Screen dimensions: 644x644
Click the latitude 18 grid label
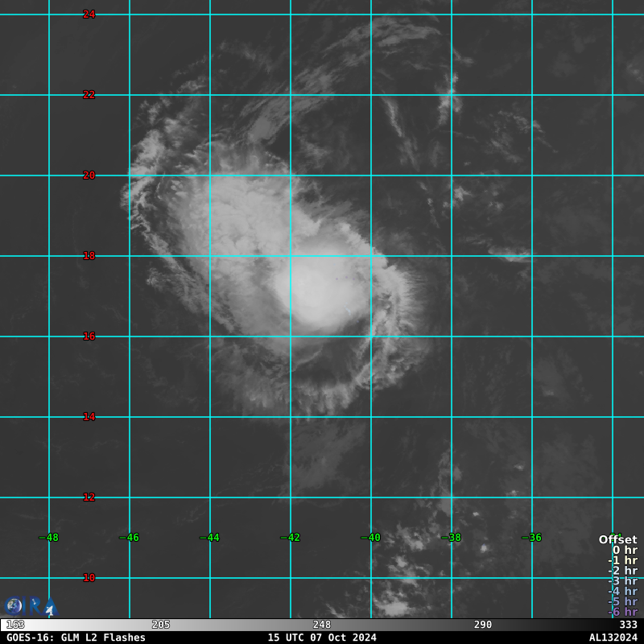pos(89,256)
